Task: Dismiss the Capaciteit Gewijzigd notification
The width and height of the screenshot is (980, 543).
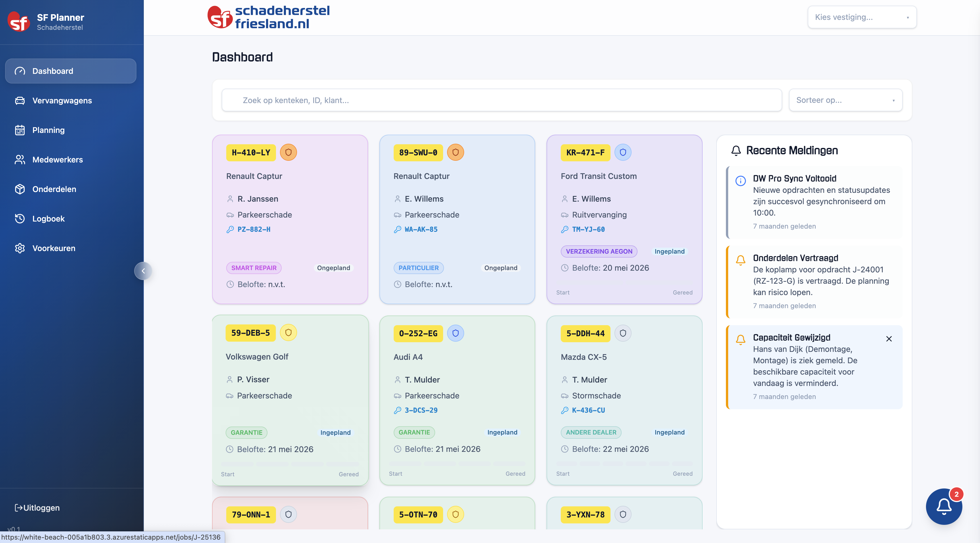Action: tap(889, 339)
